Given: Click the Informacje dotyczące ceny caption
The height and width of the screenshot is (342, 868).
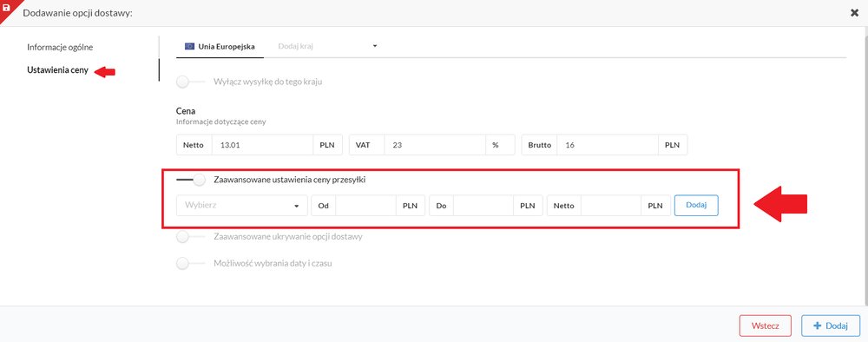Looking at the screenshot, I should point(221,122).
